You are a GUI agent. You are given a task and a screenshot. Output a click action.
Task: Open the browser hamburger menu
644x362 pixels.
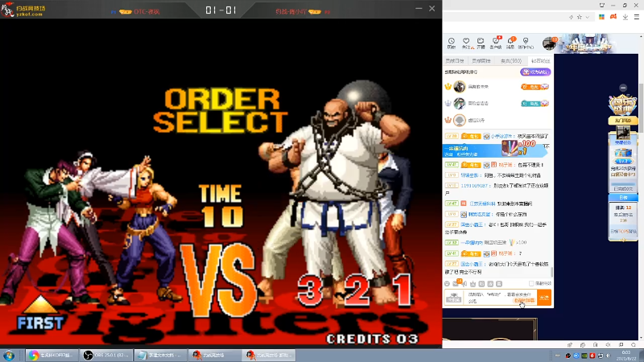click(x=637, y=17)
